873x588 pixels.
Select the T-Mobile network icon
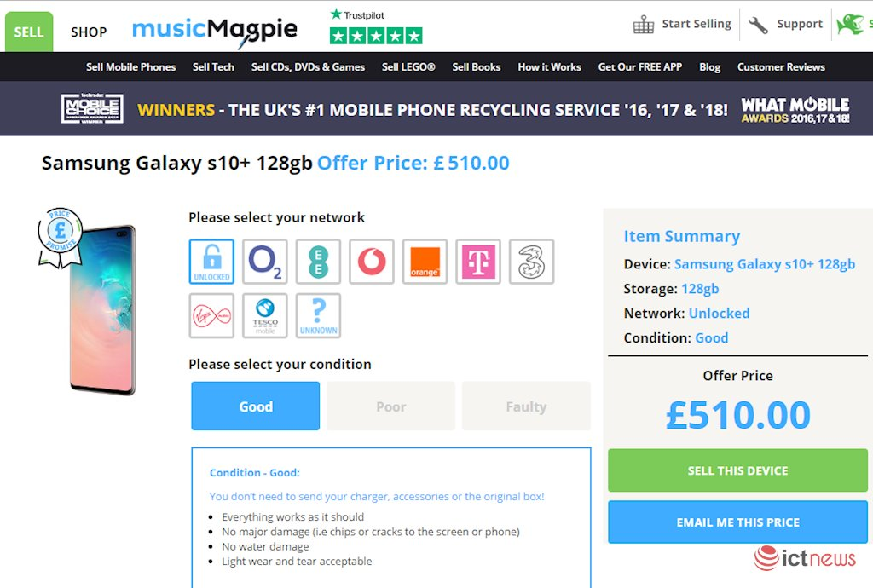point(478,262)
